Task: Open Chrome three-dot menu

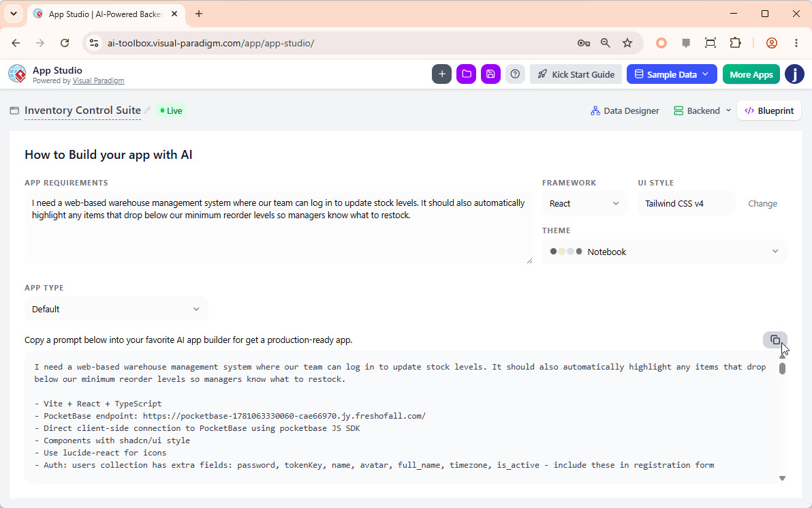Action: [x=796, y=43]
